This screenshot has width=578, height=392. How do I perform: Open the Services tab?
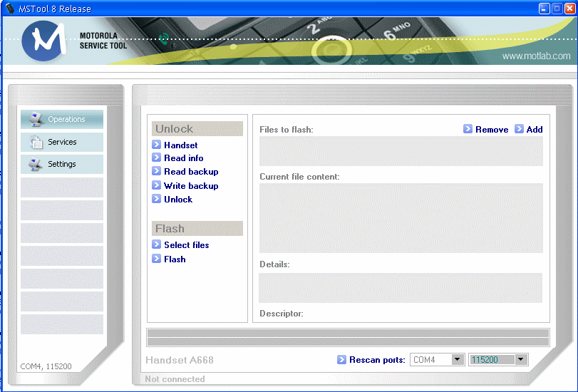(x=62, y=142)
